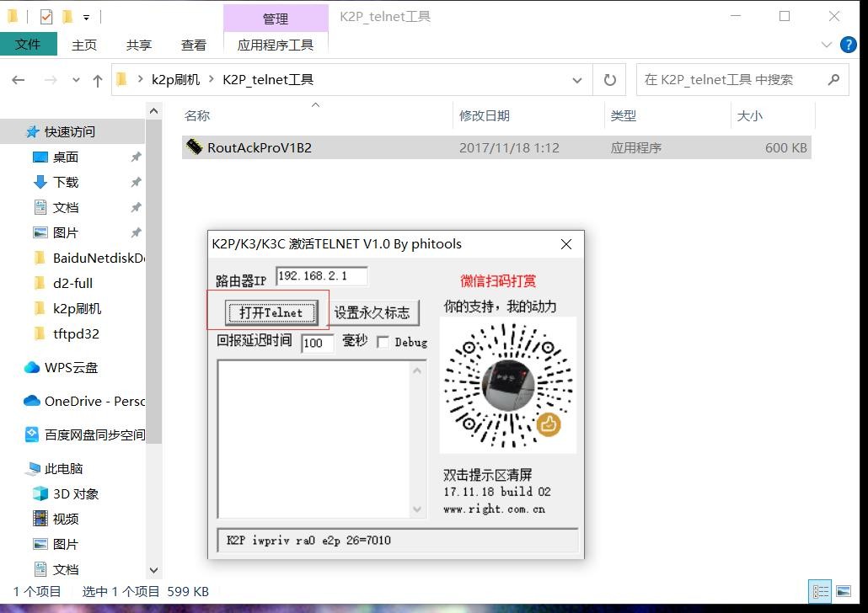Image resolution: width=868 pixels, height=613 pixels.
Task: Click the WeChat QR code image
Action: (x=507, y=385)
